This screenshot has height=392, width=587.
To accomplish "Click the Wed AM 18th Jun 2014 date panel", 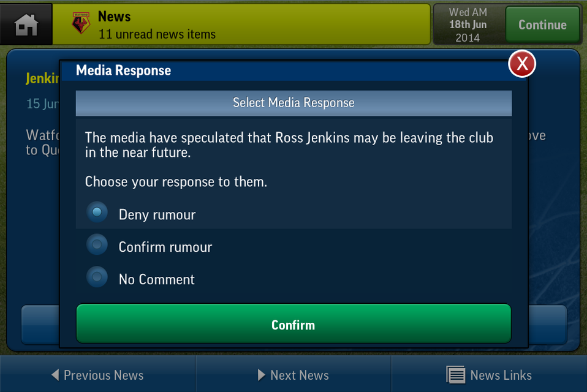I will (468, 24).
